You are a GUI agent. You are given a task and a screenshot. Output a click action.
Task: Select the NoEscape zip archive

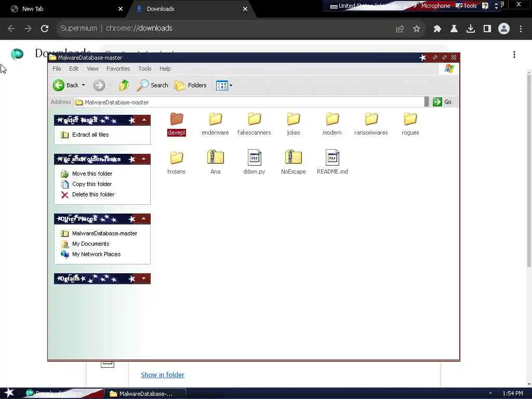pos(294,163)
